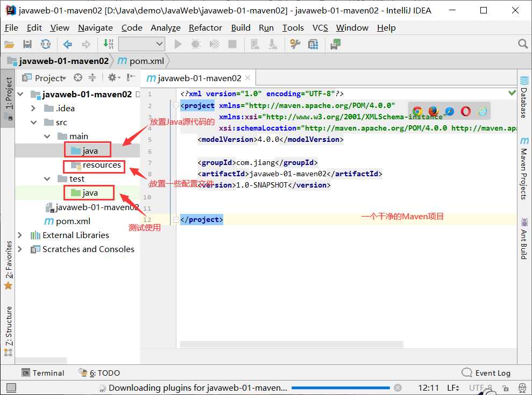The image size is (532, 395).
Task: Click the tool windows toggle icon in status bar
Action: coord(11,387)
